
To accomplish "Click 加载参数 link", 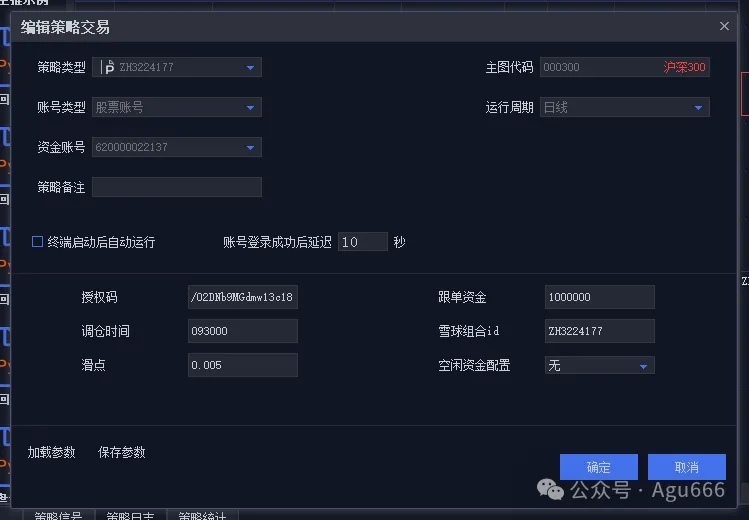I will (52, 452).
